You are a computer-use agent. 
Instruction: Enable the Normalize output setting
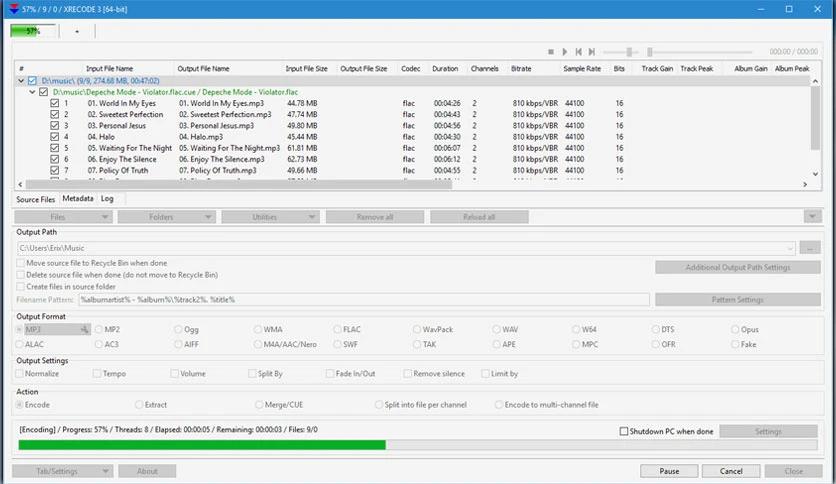pyautogui.click(x=20, y=374)
